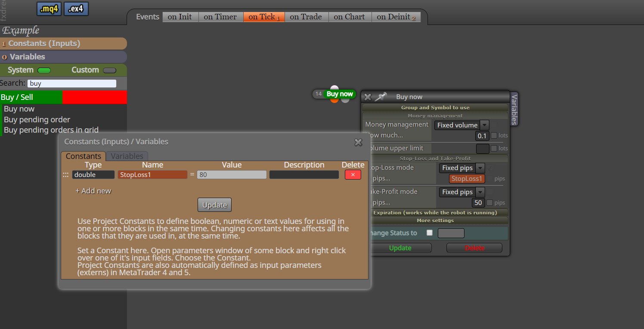Image resolution: width=644 pixels, height=329 pixels.
Task: Choose Buy pending order block
Action: point(37,120)
